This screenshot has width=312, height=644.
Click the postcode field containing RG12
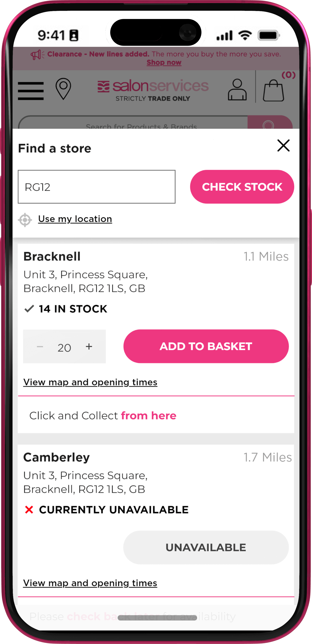(97, 187)
